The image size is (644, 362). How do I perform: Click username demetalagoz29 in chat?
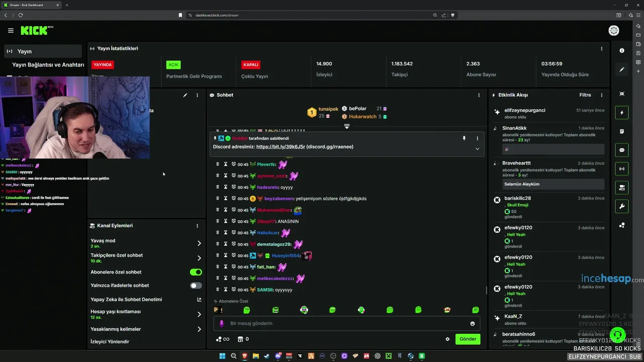274,244
